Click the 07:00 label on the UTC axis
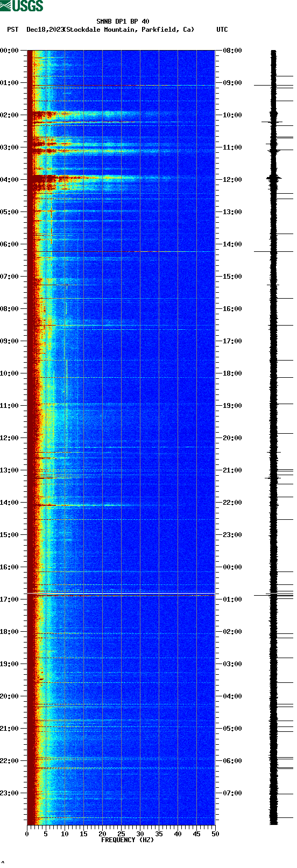This screenshot has width=297, height=868. [x=232, y=793]
